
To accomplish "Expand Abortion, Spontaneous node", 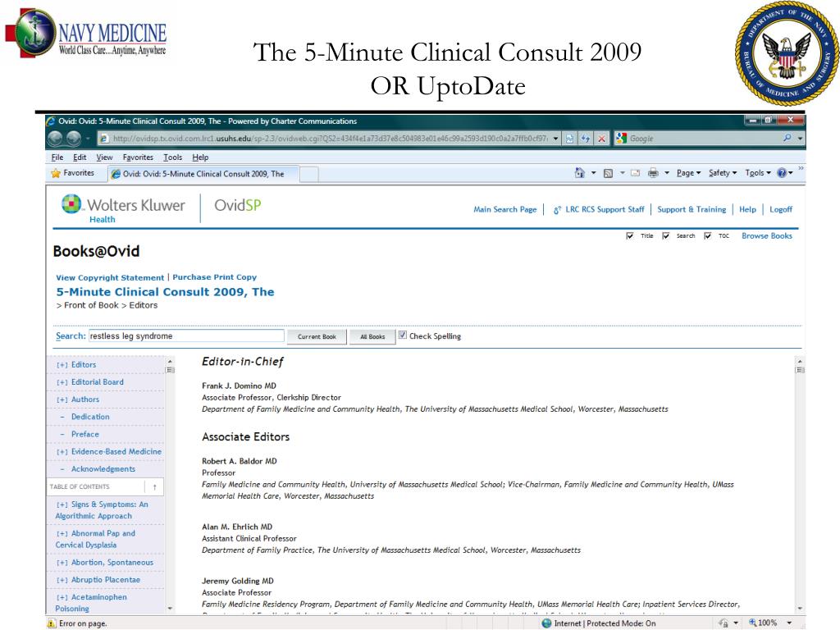I will coord(62,563).
